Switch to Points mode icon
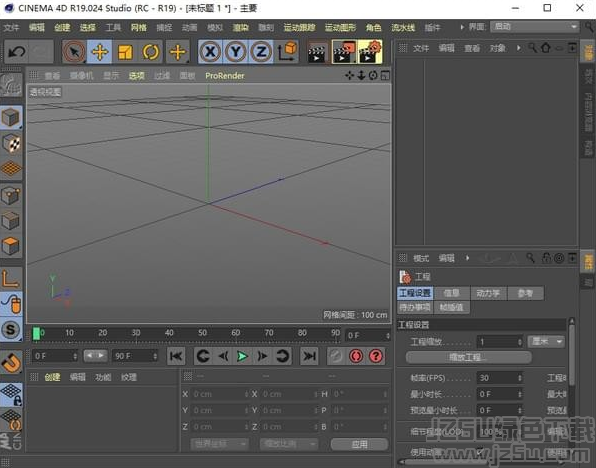 point(11,195)
